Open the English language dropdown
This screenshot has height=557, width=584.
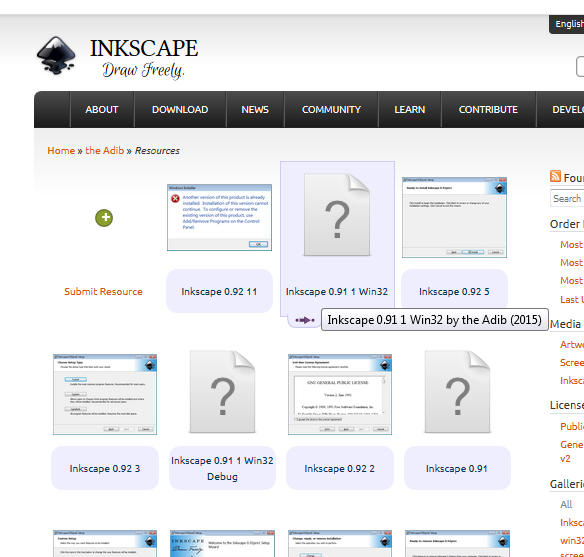click(x=567, y=24)
